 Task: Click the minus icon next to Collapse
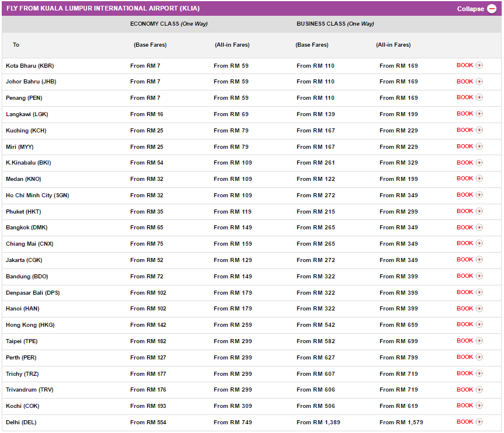point(492,9)
